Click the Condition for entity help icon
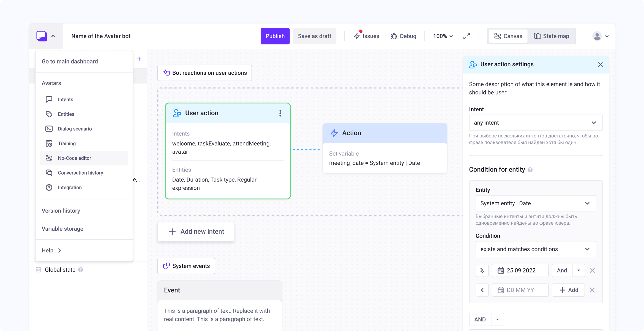The height and width of the screenshot is (331, 644). click(x=530, y=170)
